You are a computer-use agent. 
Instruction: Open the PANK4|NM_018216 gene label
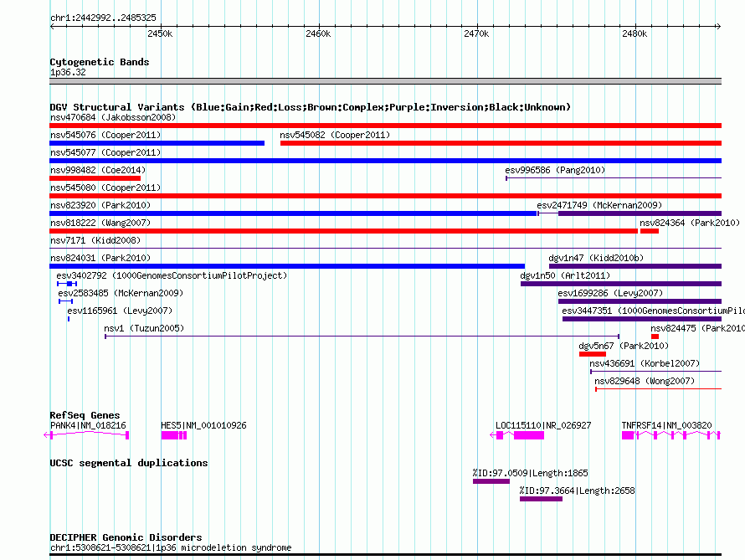(88, 425)
